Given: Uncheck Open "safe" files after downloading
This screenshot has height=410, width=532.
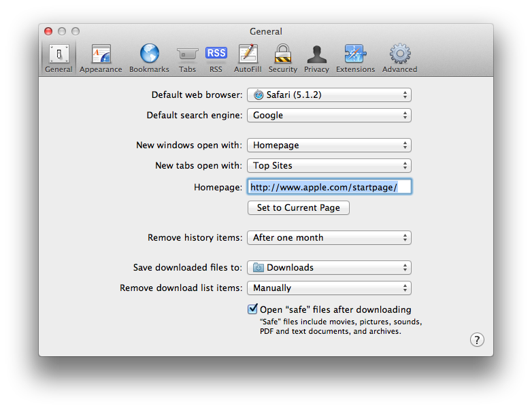Looking at the screenshot, I should point(252,309).
